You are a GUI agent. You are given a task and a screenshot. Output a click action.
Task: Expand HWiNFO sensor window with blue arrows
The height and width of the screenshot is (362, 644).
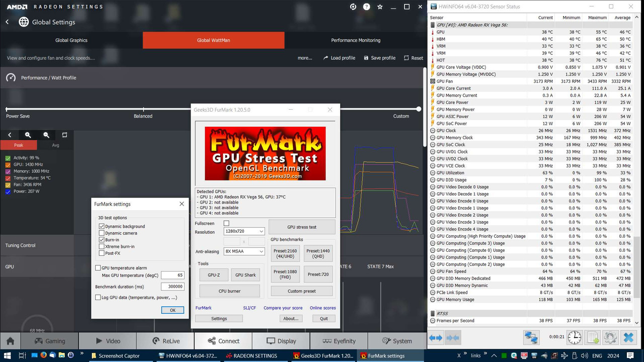[x=436, y=338]
